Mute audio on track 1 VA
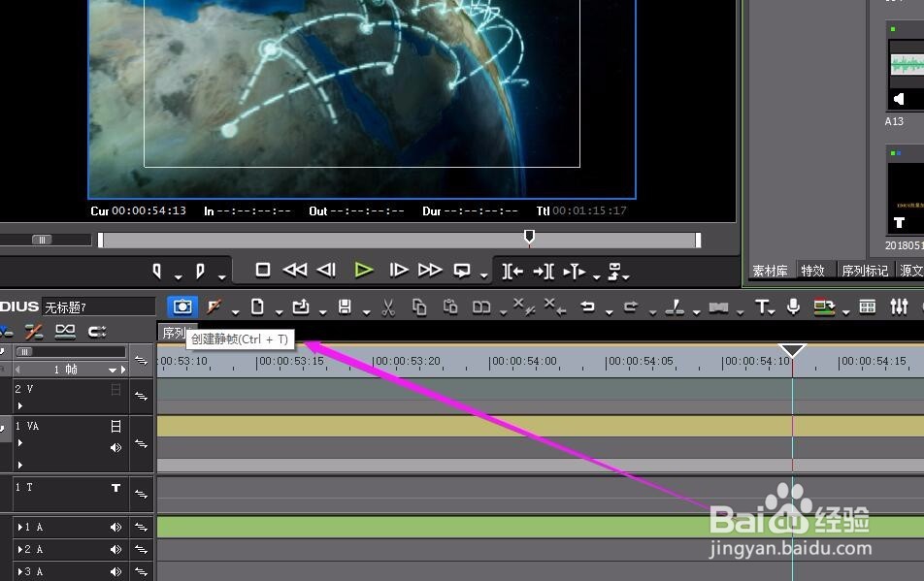This screenshot has width=924, height=581. click(x=116, y=448)
